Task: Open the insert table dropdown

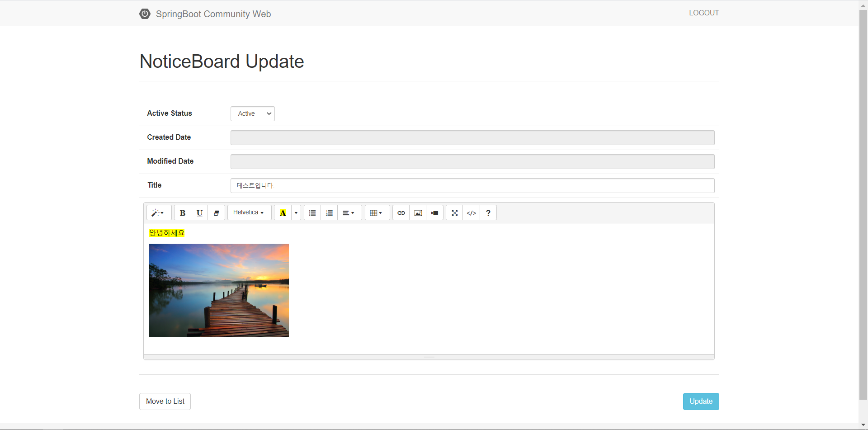Action: pos(377,213)
